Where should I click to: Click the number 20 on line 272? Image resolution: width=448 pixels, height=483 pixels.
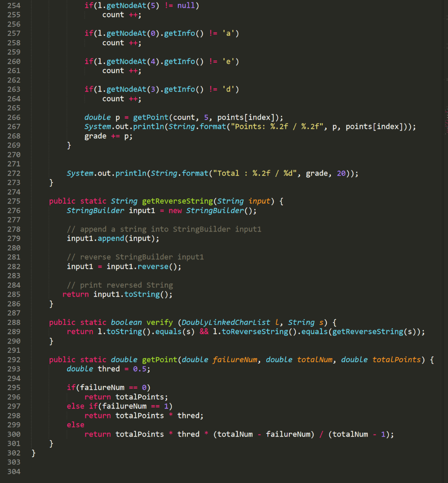341,174
